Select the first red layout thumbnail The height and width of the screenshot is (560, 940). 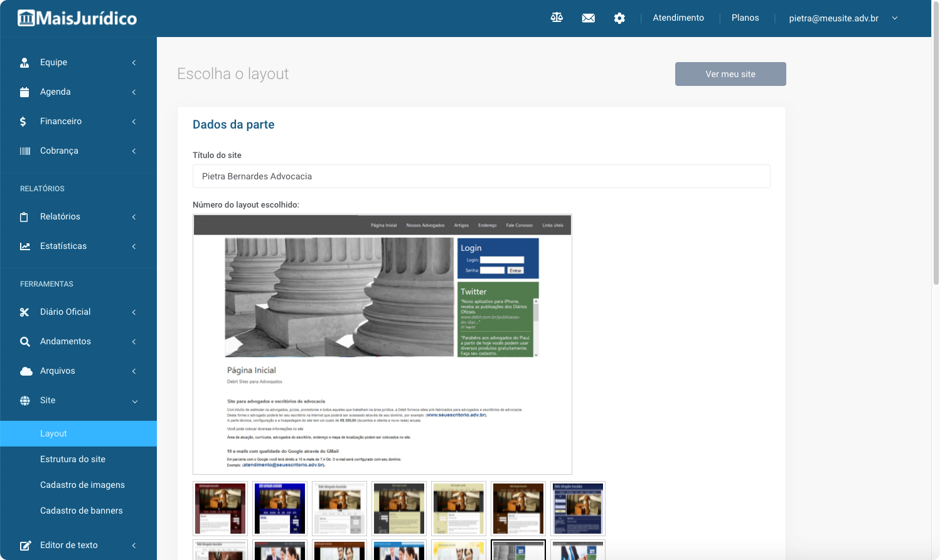(x=220, y=508)
